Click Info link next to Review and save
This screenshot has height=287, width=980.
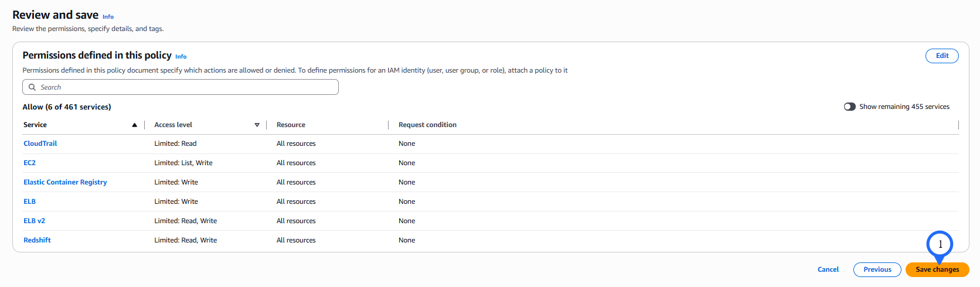[x=108, y=17]
